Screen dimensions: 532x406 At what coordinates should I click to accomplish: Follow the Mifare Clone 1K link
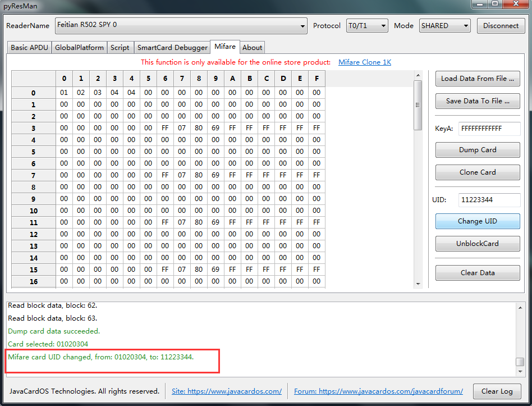(x=365, y=62)
